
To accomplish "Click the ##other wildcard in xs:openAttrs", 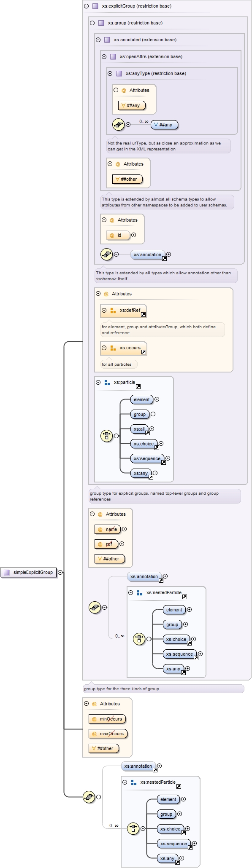I will coord(127,179).
